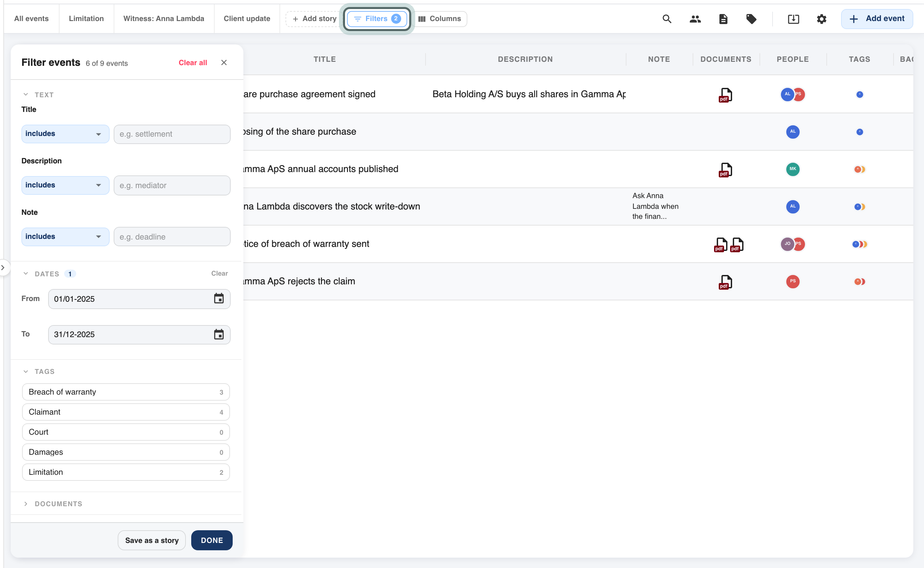Open first PDF in breach of warranty row
The image size is (924, 568).
click(x=720, y=245)
